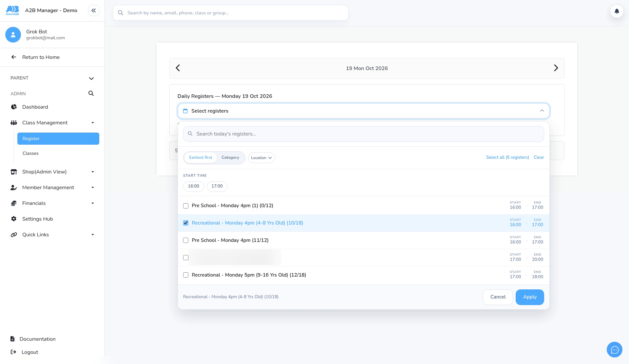Image resolution: width=629 pixels, height=364 pixels.
Task: Uncheck Recreational Monday 4pm (4-8 Yrs Old)
Action: (x=186, y=223)
